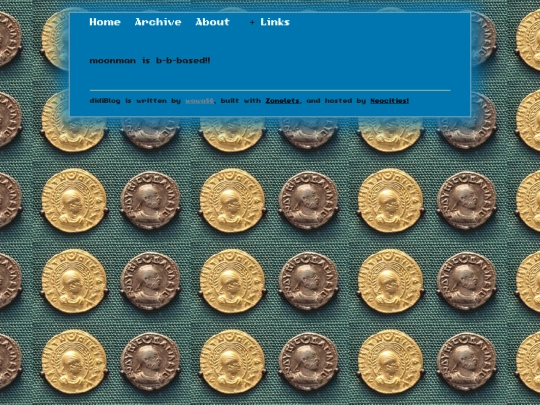This screenshot has height=405, width=540.
Task: Open the Home page link
Action: [105, 22]
